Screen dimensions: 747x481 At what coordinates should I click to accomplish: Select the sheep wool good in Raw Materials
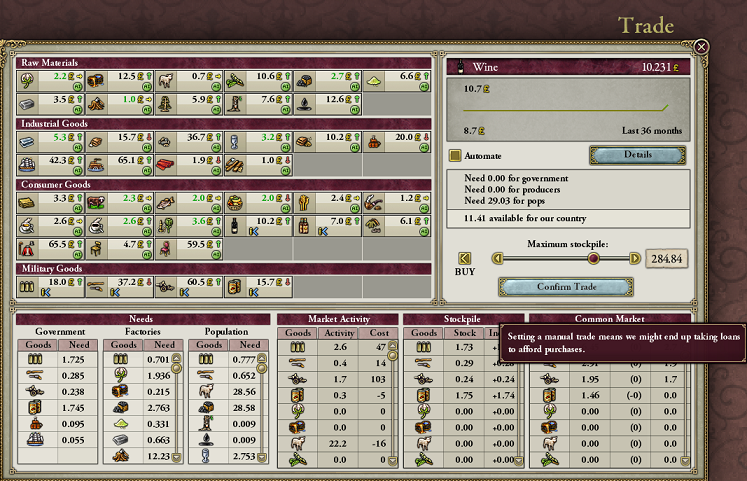165,78
